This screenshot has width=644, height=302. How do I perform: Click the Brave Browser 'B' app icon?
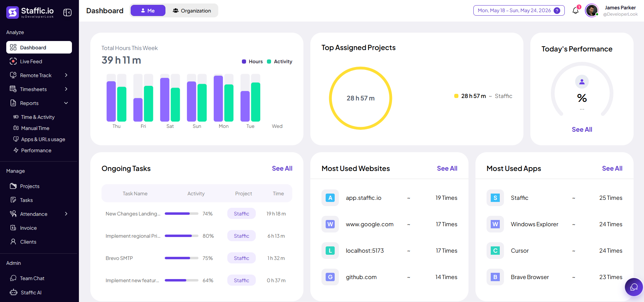click(495, 277)
